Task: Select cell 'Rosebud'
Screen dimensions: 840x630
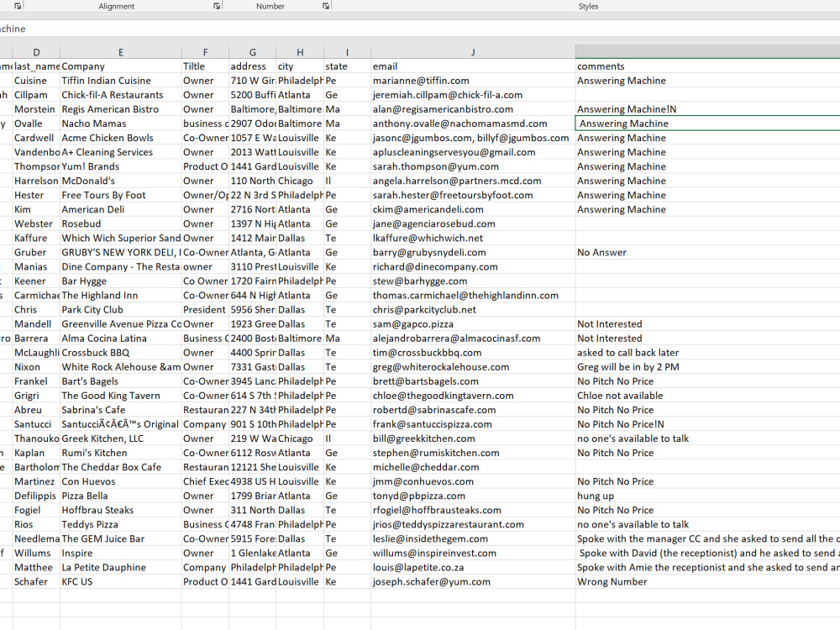Action: click(x=121, y=224)
